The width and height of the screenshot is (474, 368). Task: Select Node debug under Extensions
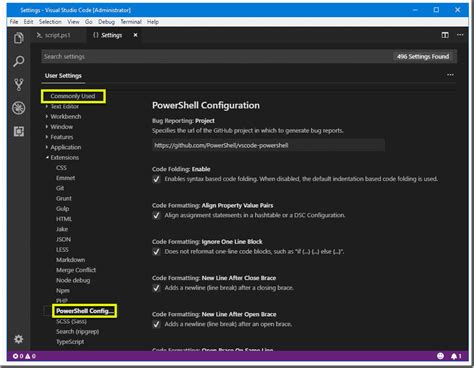pos(73,280)
